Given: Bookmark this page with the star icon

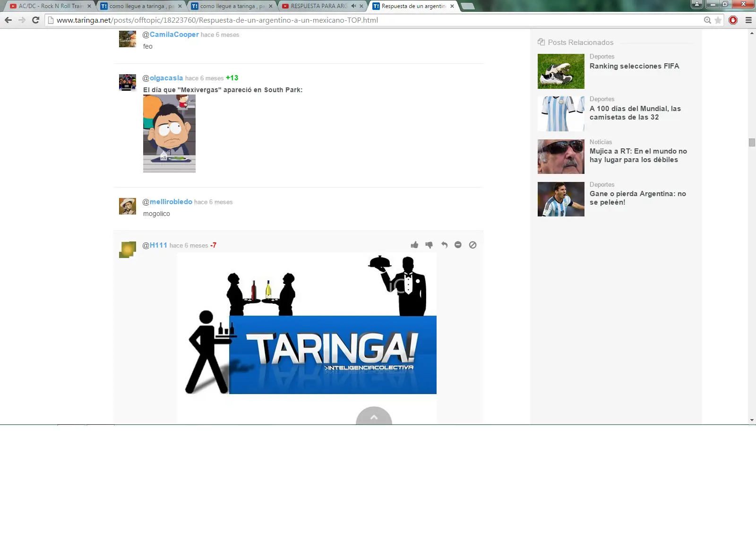Looking at the screenshot, I should click(718, 20).
